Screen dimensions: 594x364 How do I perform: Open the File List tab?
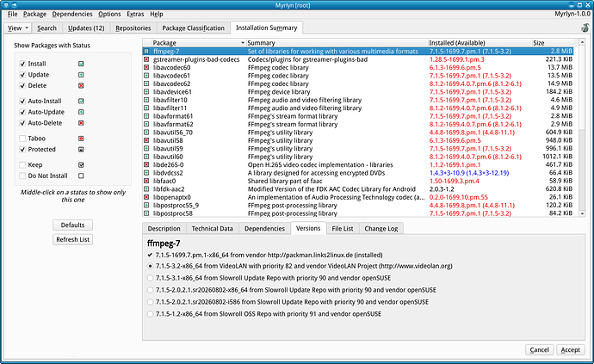(x=343, y=228)
